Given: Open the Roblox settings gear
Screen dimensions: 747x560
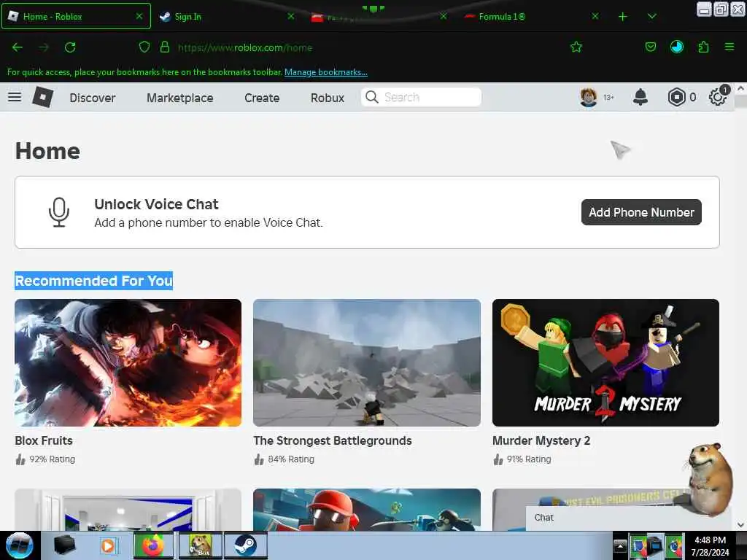Looking at the screenshot, I should (718, 97).
